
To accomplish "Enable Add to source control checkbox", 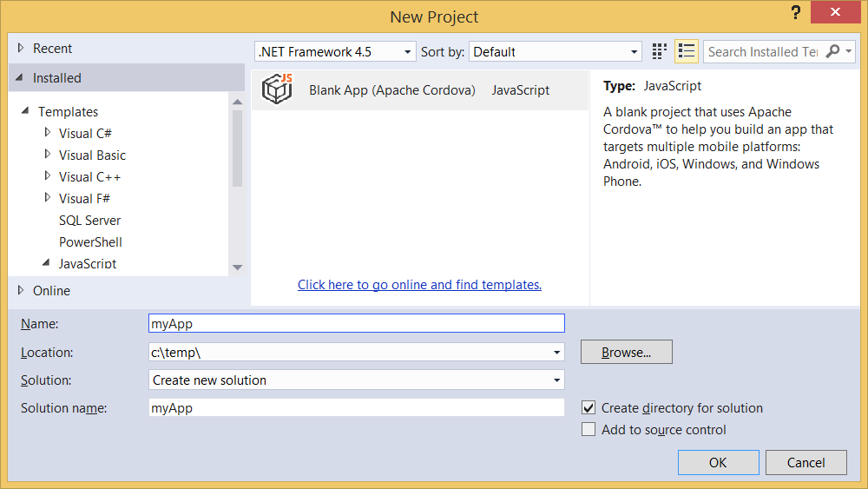I will pos(589,430).
